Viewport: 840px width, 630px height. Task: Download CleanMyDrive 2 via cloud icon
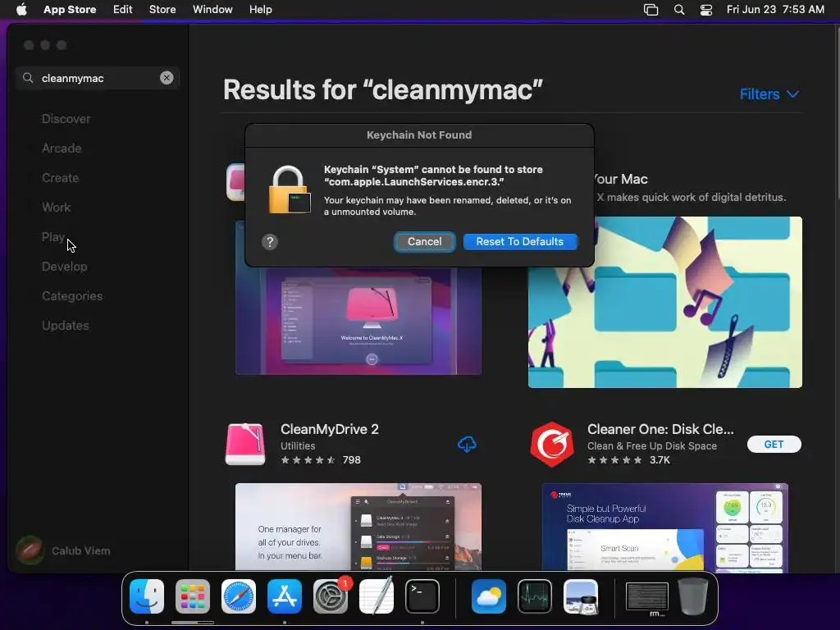click(467, 444)
